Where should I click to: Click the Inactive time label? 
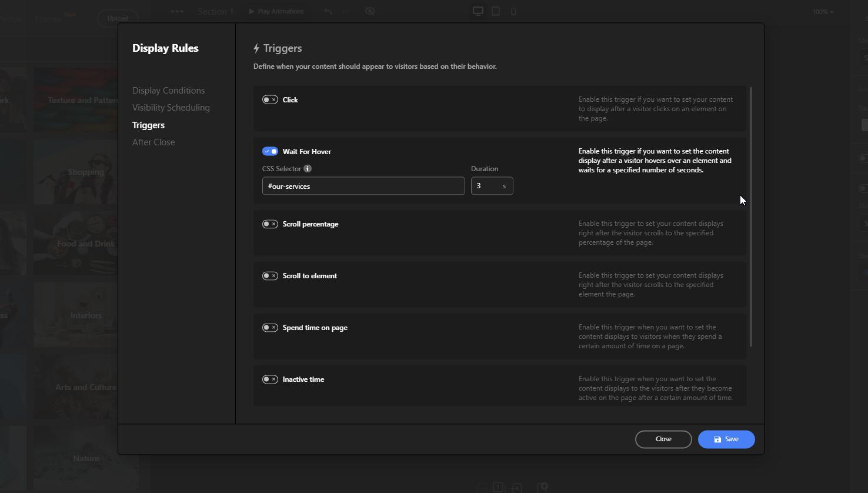coord(303,379)
